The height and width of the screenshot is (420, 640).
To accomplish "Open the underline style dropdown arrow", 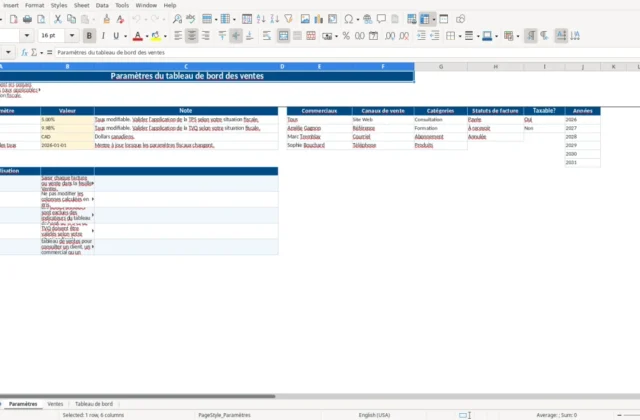I will [125, 36].
